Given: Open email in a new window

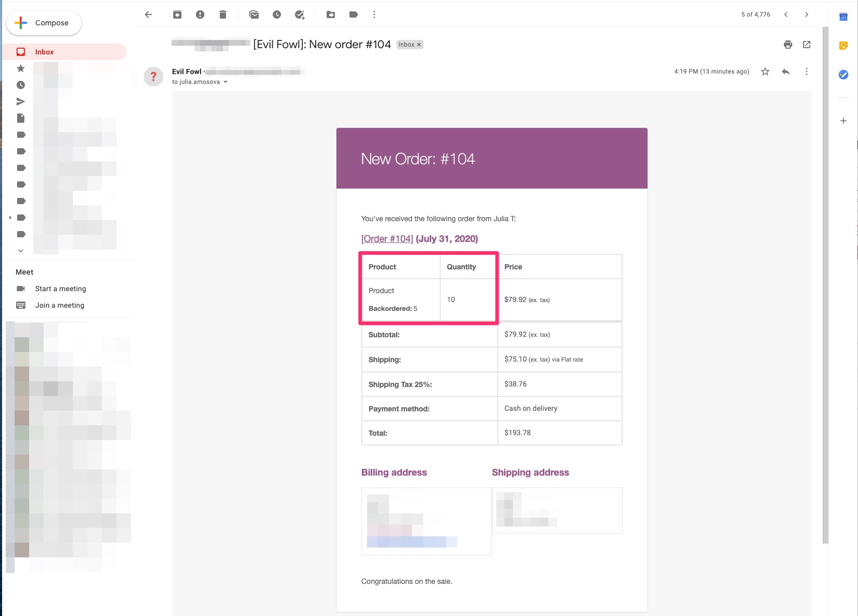Looking at the screenshot, I should 806,45.
